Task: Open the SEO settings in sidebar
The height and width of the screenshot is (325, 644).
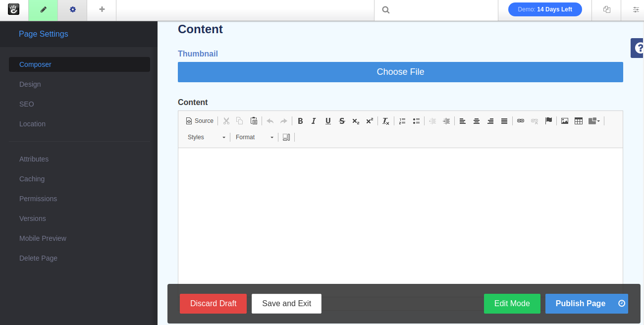Action: [x=27, y=104]
